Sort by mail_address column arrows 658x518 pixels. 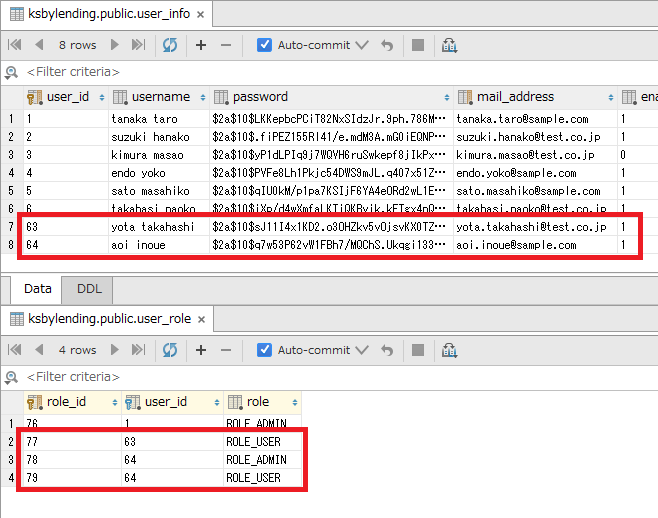(x=611, y=97)
